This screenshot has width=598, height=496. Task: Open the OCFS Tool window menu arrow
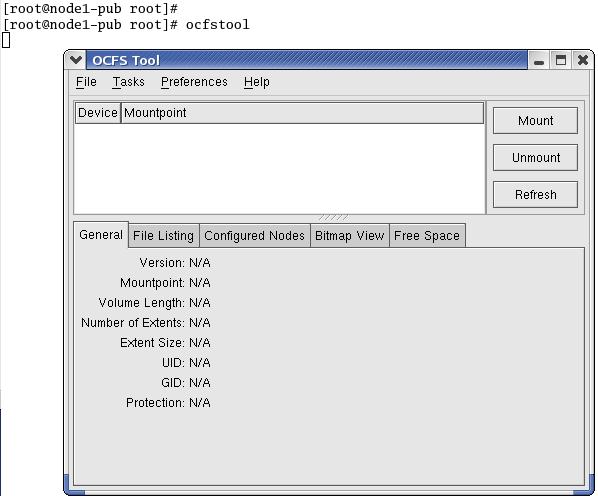pyautogui.click(x=76, y=60)
